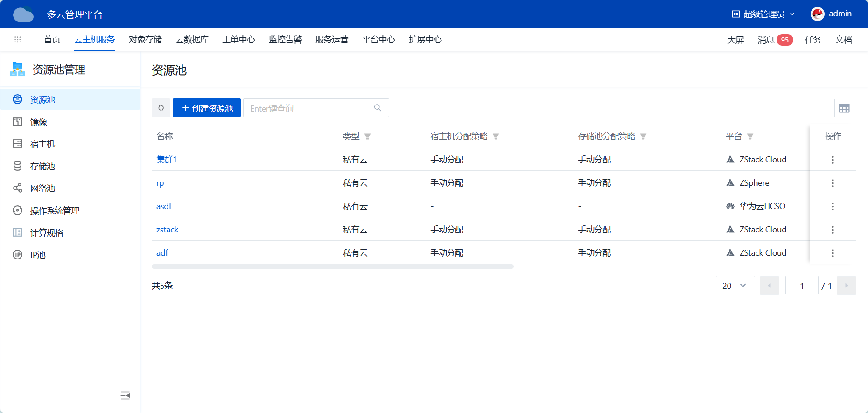This screenshot has width=868, height=413.
Task: Open the asdf resource pool link
Action: 164,206
